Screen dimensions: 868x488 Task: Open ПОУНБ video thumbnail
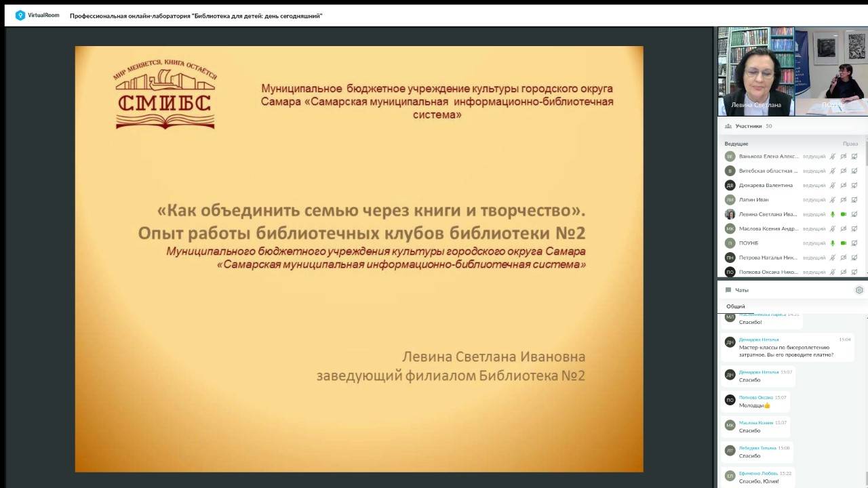(x=831, y=71)
